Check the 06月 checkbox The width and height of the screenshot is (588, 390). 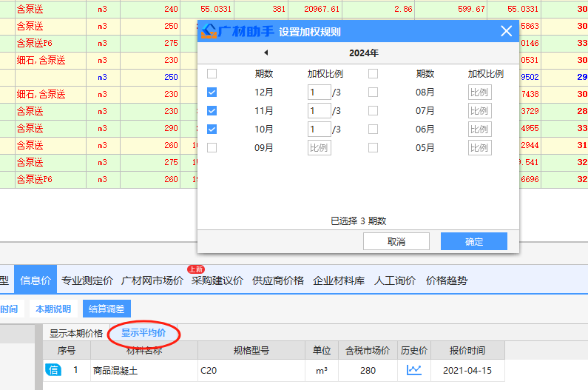373,129
